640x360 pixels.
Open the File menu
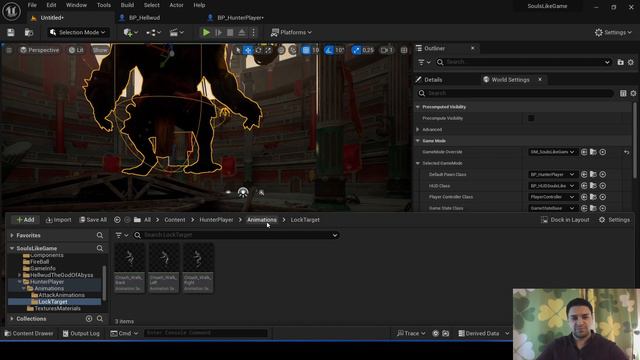(32, 5)
